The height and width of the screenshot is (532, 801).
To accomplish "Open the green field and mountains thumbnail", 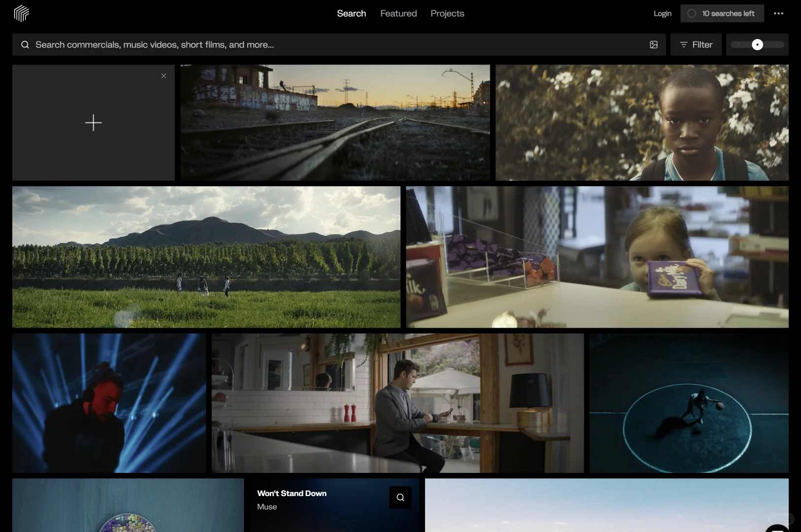I will pyautogui.click(x=206, y=257).
